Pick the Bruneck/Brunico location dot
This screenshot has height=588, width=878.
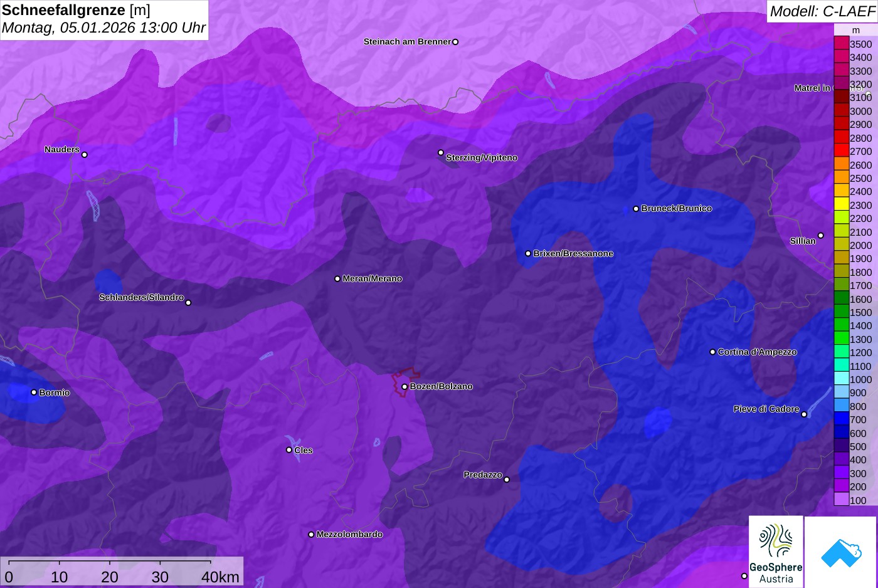coord(636,209)
